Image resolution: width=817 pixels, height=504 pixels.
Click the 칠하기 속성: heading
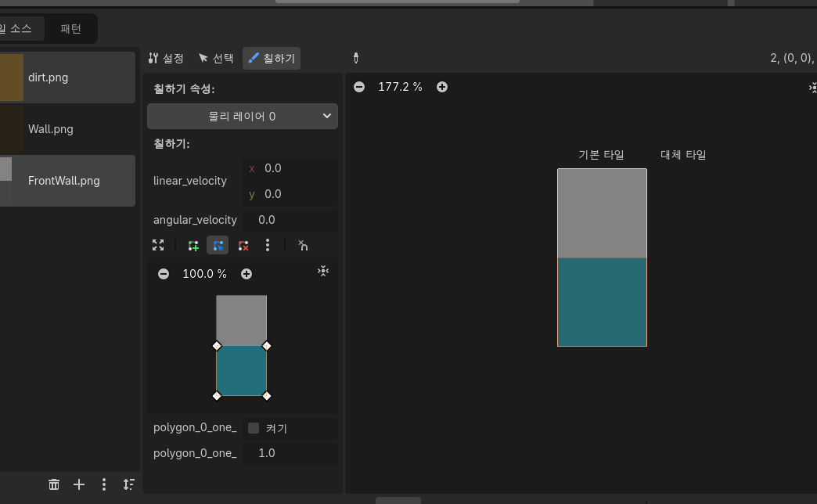[x=184, y=89]
